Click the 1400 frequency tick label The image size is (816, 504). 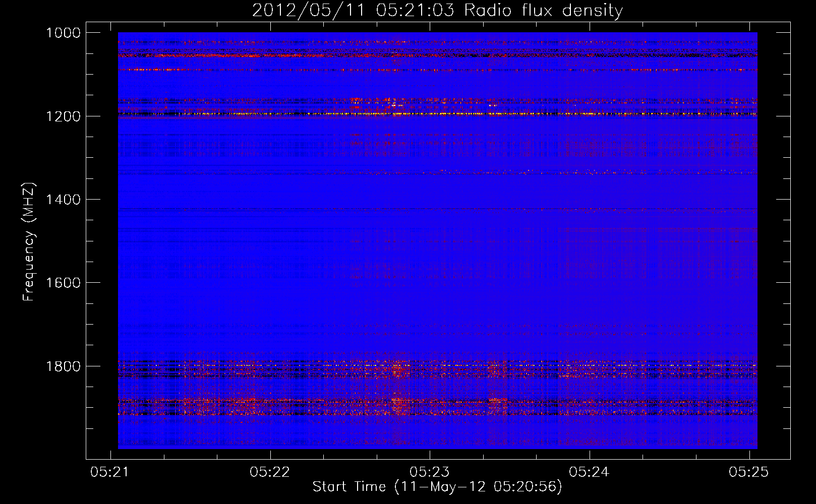(x=63, y=200)
